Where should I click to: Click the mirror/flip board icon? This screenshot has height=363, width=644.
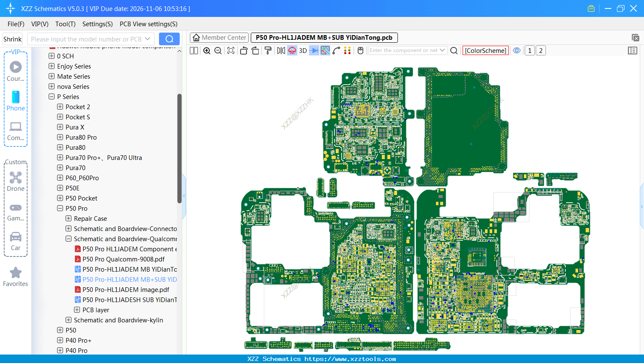(x=281, y=51)
